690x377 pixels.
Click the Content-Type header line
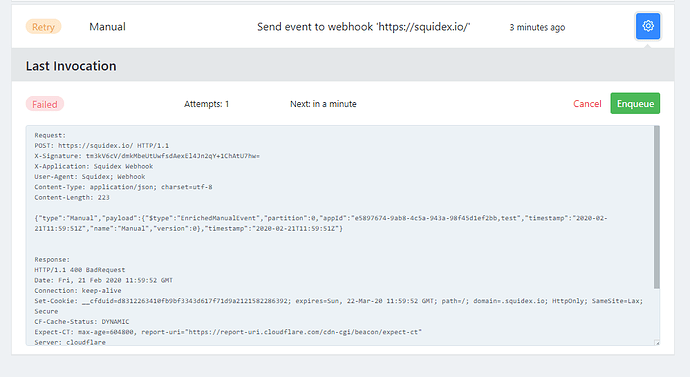[x=123, y=187]
